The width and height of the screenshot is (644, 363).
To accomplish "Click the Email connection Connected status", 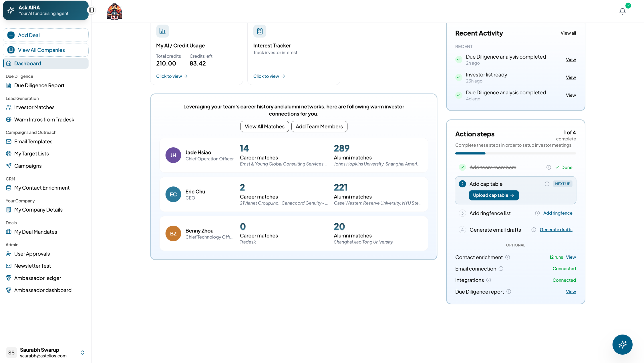I will coord(564,269).
